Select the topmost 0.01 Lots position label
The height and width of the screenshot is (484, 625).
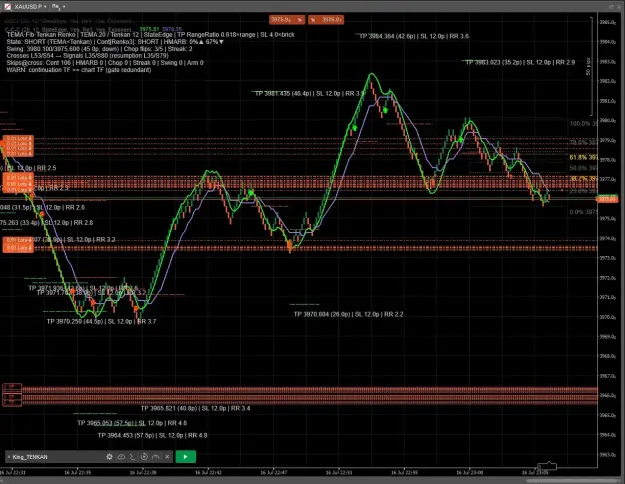point(18,138)
